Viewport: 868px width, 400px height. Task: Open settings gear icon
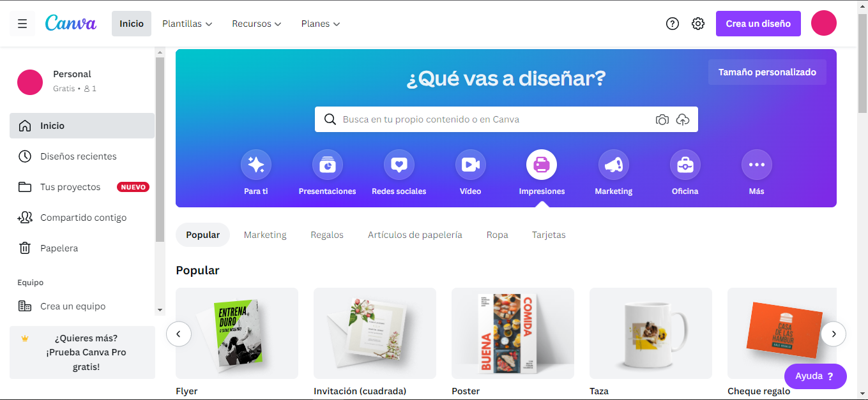click(698, 24)
